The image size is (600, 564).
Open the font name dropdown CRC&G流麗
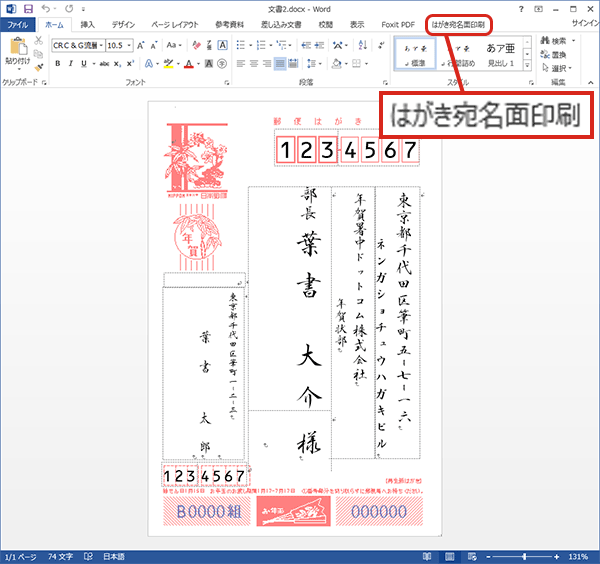point(101,46)
